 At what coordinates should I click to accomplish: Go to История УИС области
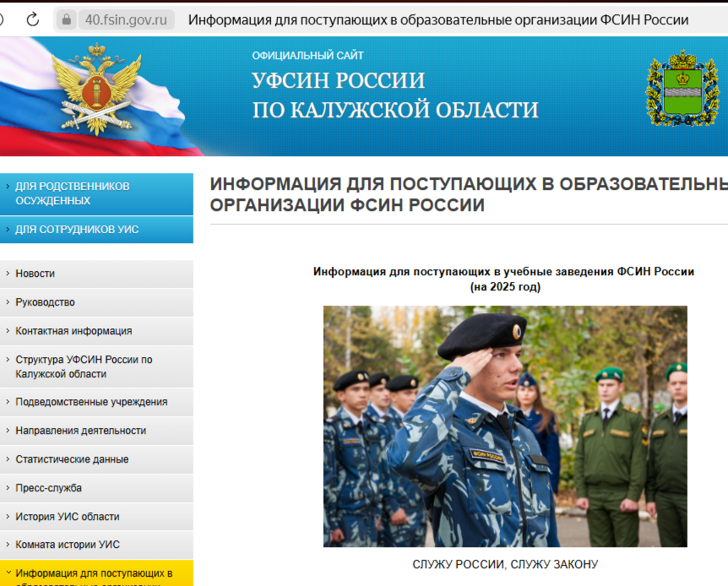coord(96,517)
